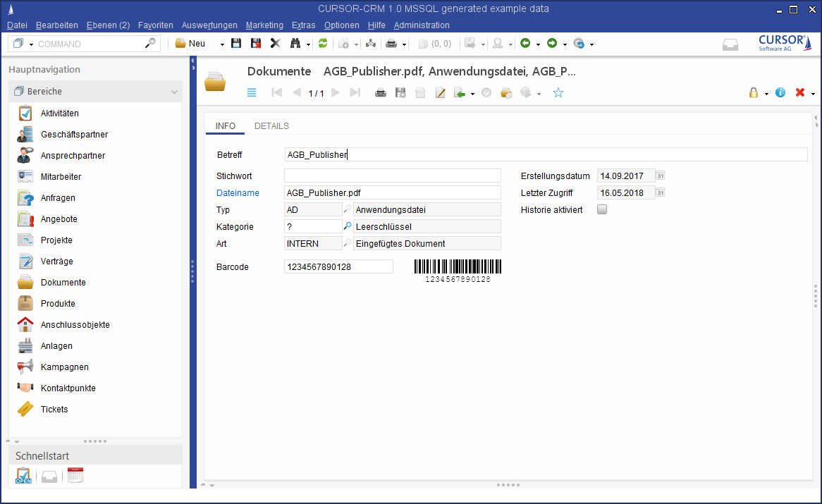Click the green back arrow in toolbar
Image resolution: width=822 pixels, height=504 pixels.
[x=525, y=44]
